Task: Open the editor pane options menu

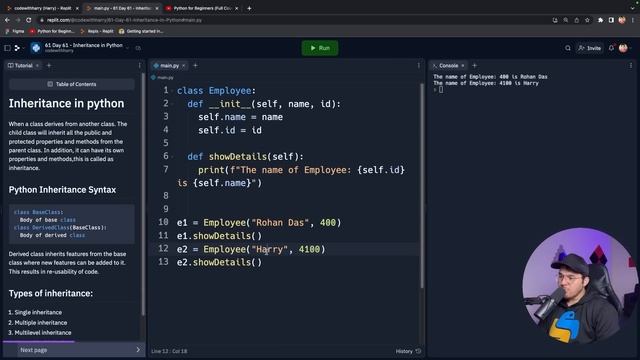Action: tap(418, 65)
